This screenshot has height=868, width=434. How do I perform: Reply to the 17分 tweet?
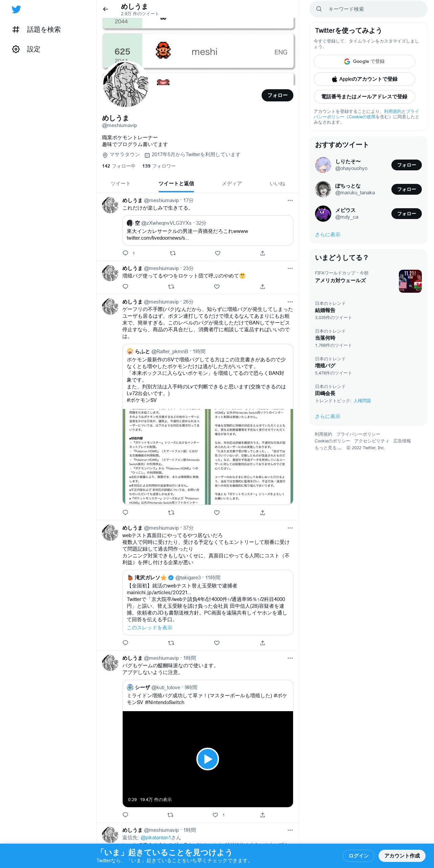tap(125, 253)
